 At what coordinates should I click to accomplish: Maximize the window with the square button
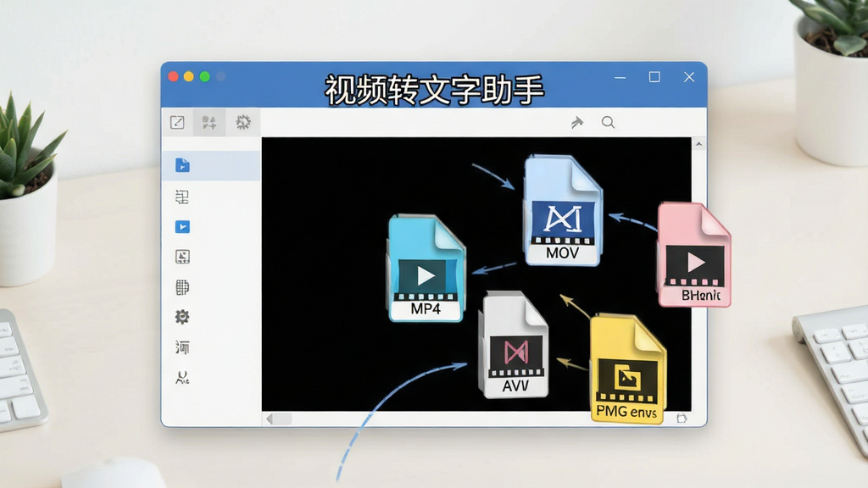[x=654, y=77]
